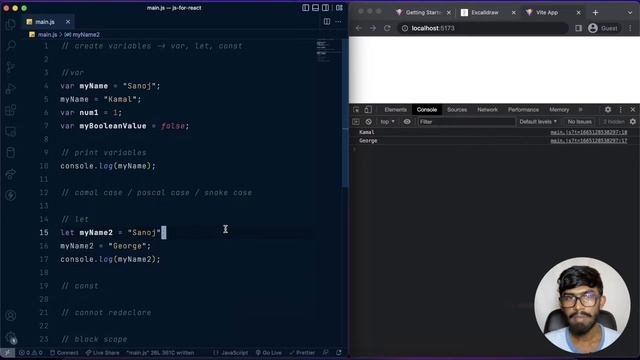Click the code minimap
The height and width of the screenshot is (360, 640).
click(x=328, y=51)
